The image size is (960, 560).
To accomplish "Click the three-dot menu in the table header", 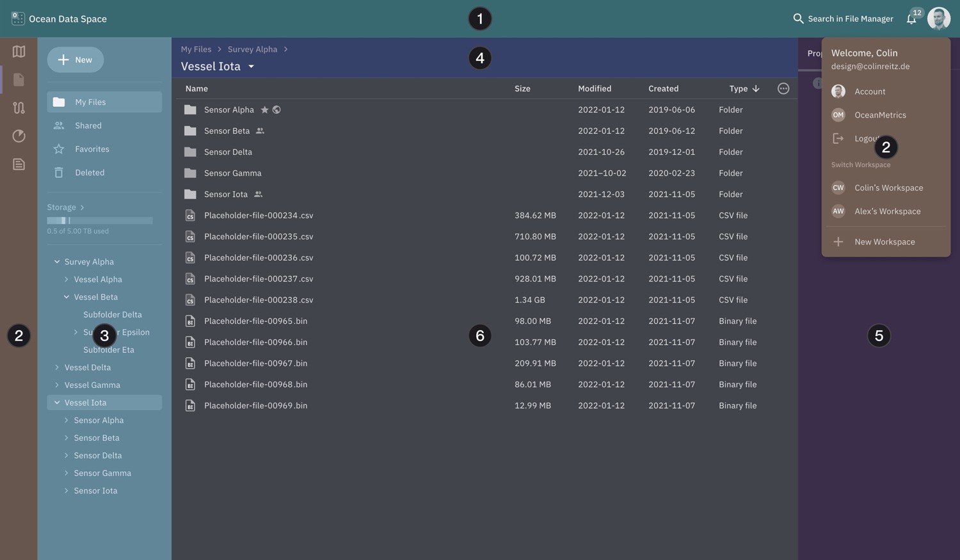I will coord(783,88).
